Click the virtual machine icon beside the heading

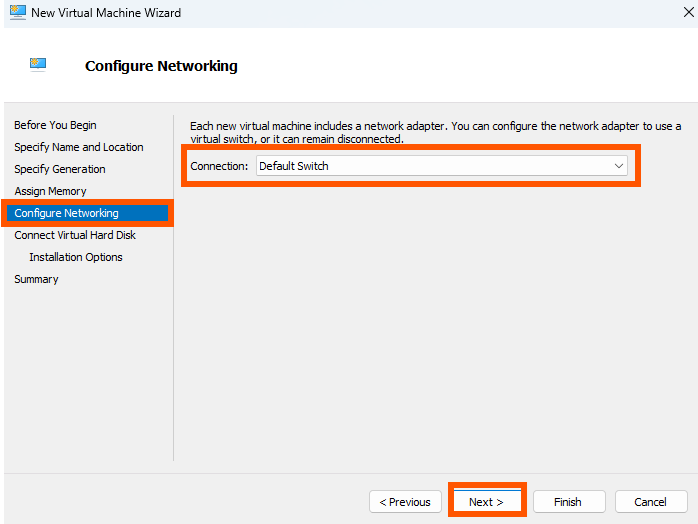pos(38,65)
